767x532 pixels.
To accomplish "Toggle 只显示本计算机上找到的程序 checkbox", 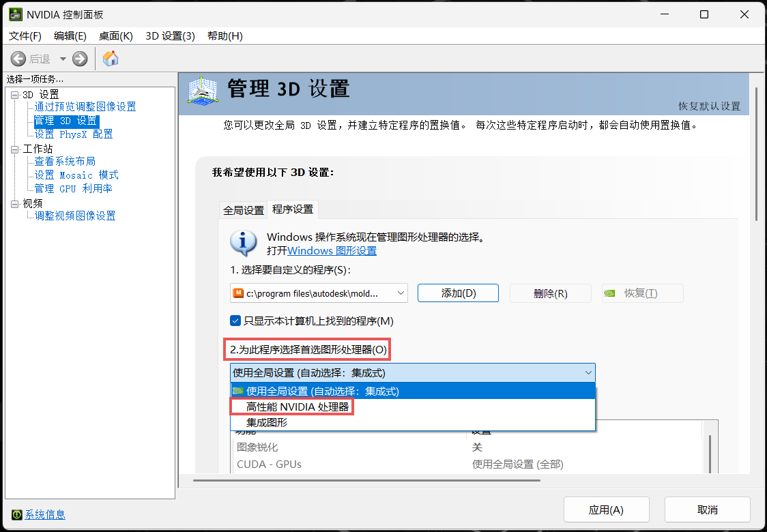I will pos(235,321).
